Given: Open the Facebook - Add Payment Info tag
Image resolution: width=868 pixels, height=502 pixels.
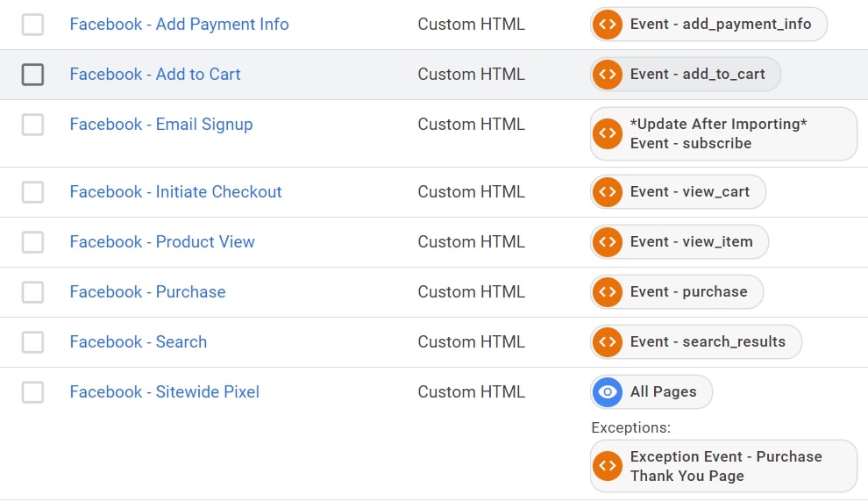Looking at the screenshot, I should (x=179, y=25).
